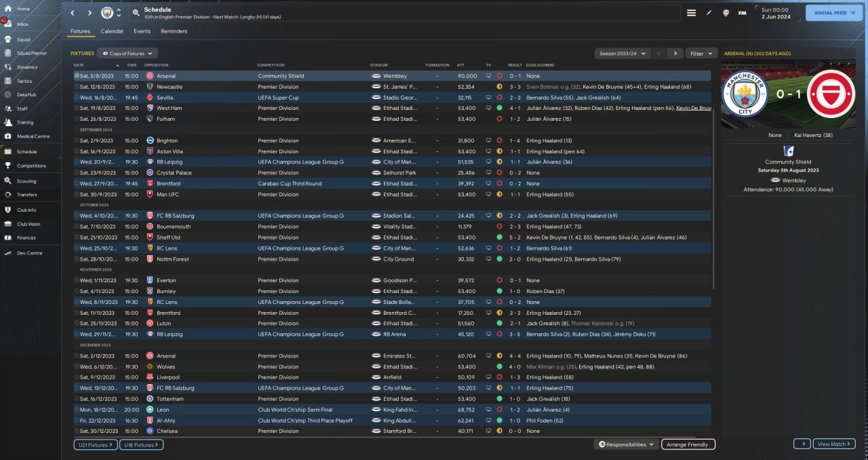Go to next season with right arrow

coord(675,53)
